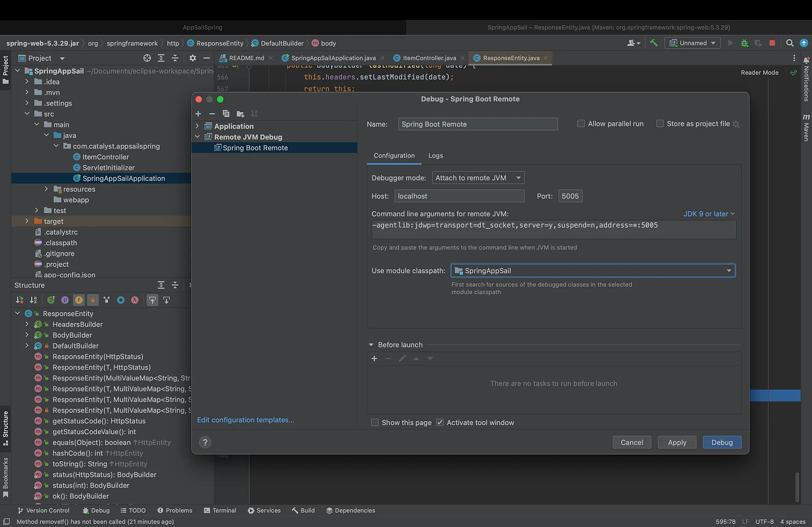Open the Unnamed run configuration dropdown
Screen dimensions: 812x527
click(x=692, y=43)
